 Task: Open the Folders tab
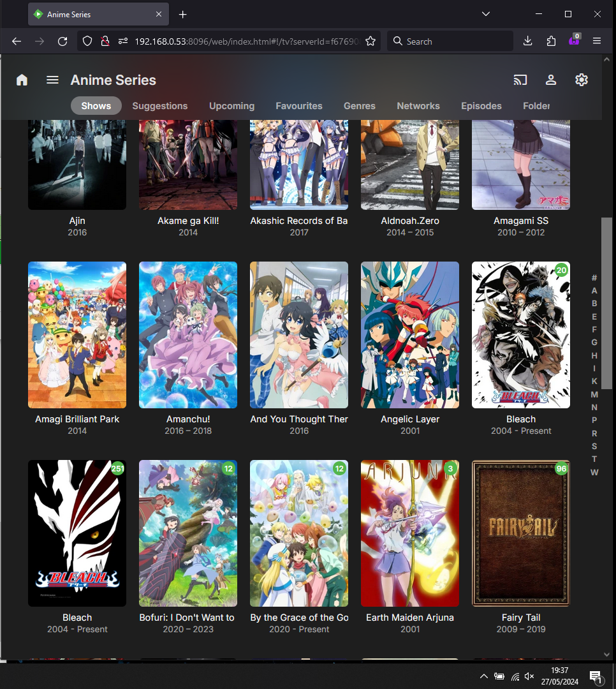click(x=536, y=106)
